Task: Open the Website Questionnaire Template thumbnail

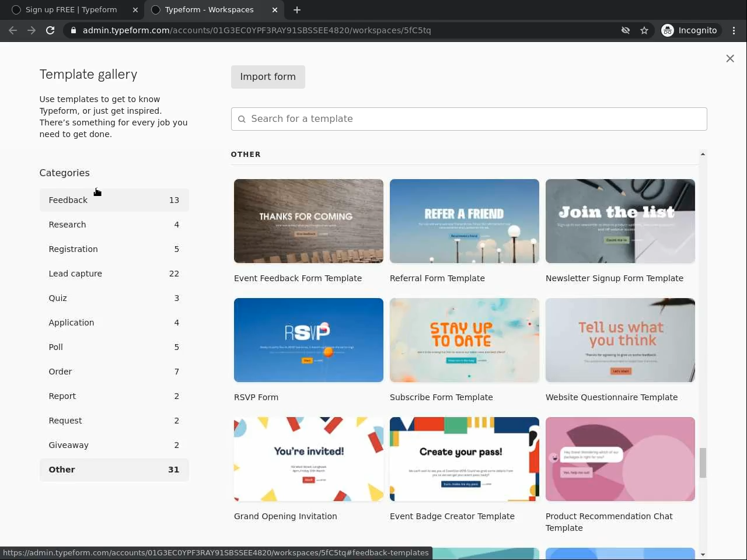Action: (620, 340)
